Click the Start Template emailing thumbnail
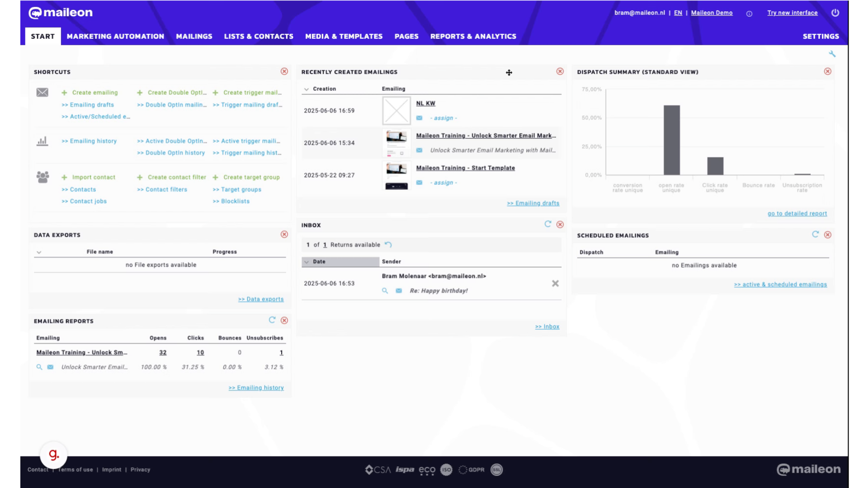Image resolution: width=868 pixels, height=488 pixels. (396, 175)
